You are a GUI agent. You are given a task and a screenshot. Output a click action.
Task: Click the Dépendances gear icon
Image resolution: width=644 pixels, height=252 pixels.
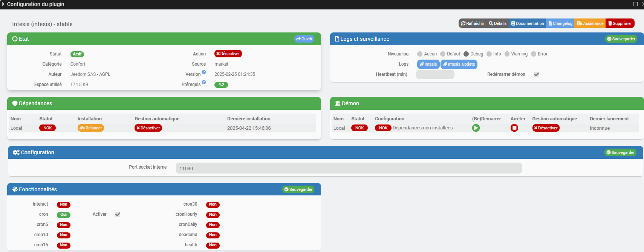[x=15, y=103]
